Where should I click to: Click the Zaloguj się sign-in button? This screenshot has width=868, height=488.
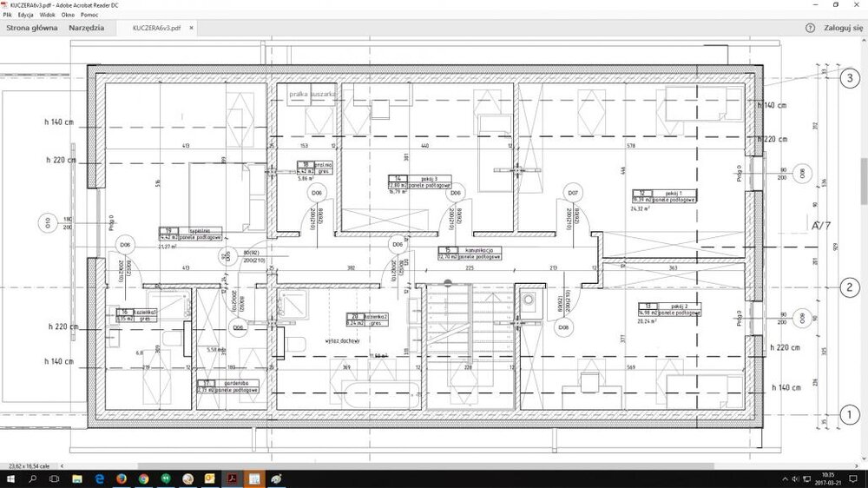coord(843,28)
